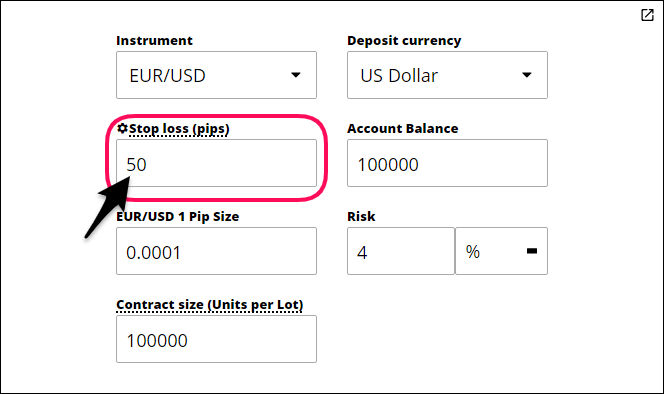664x394 pixels.
Task: Open calculator in new window icon
Action: (647, 15)
